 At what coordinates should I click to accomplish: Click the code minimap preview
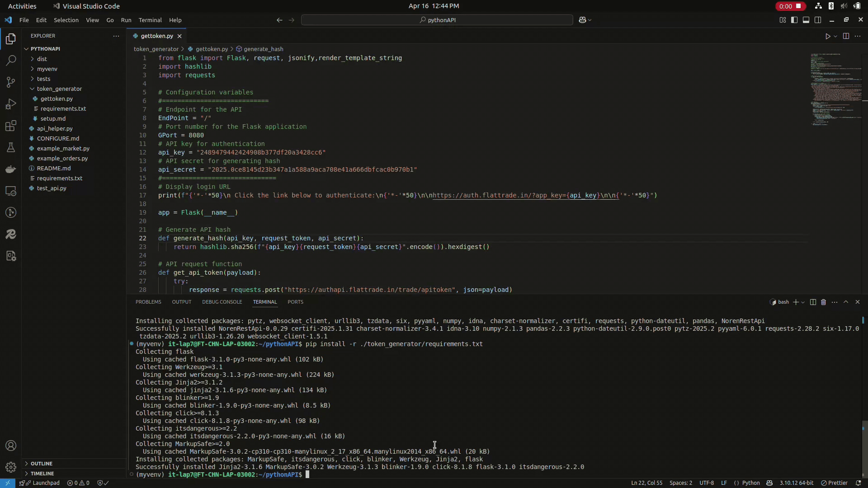[x=836, y=89]
